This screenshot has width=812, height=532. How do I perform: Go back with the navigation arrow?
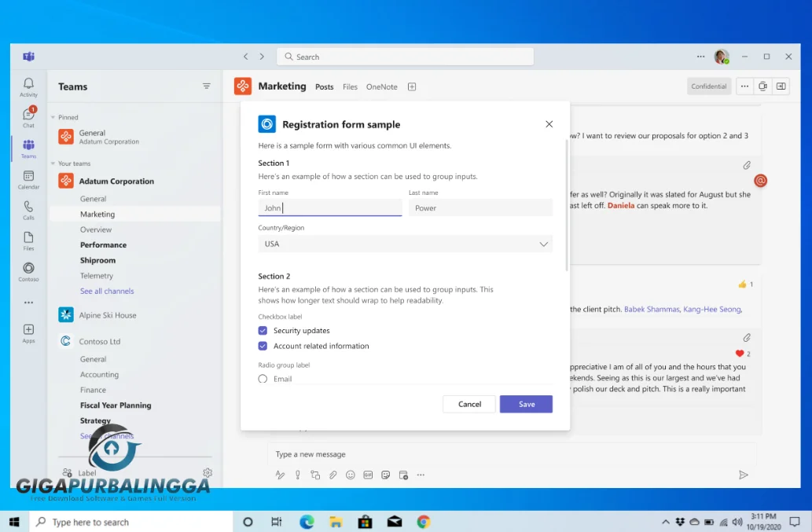[246, 57]
